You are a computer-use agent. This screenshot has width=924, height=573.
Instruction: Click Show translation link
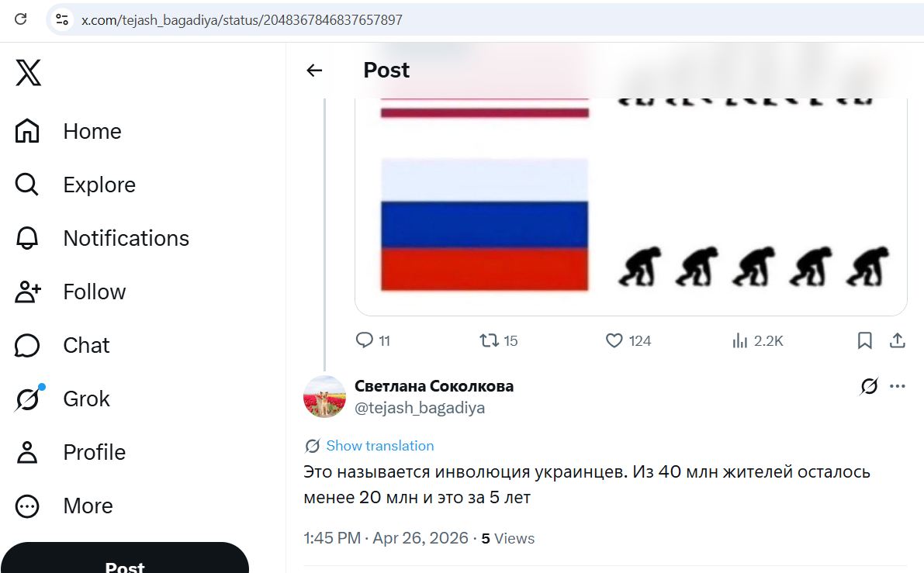point(379,446)
